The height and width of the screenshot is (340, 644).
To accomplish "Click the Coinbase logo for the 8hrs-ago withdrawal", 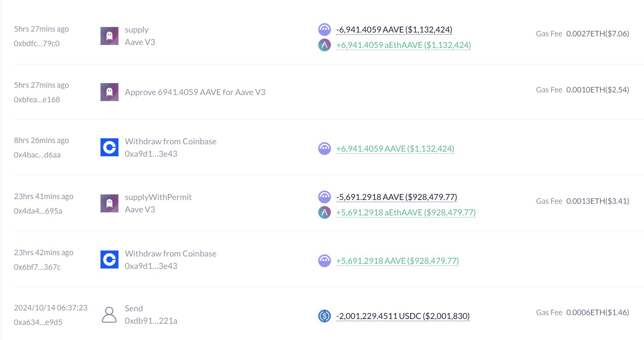I will 109,147.
